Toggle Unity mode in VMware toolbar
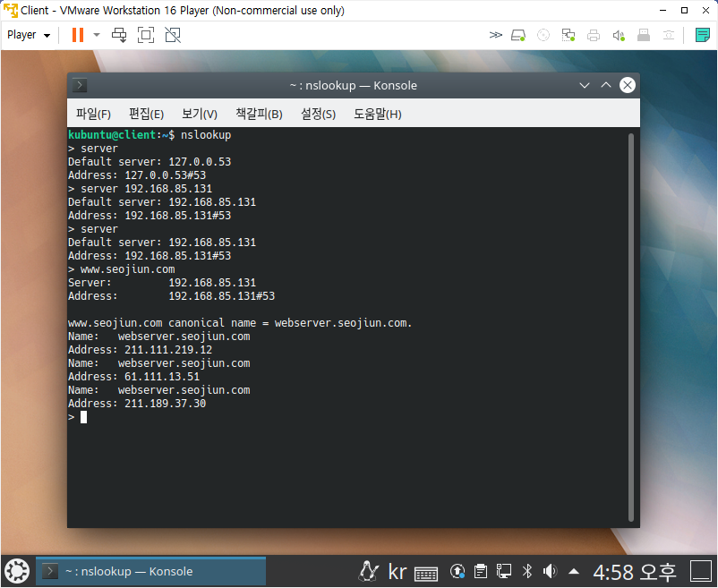 click(173, 35)
